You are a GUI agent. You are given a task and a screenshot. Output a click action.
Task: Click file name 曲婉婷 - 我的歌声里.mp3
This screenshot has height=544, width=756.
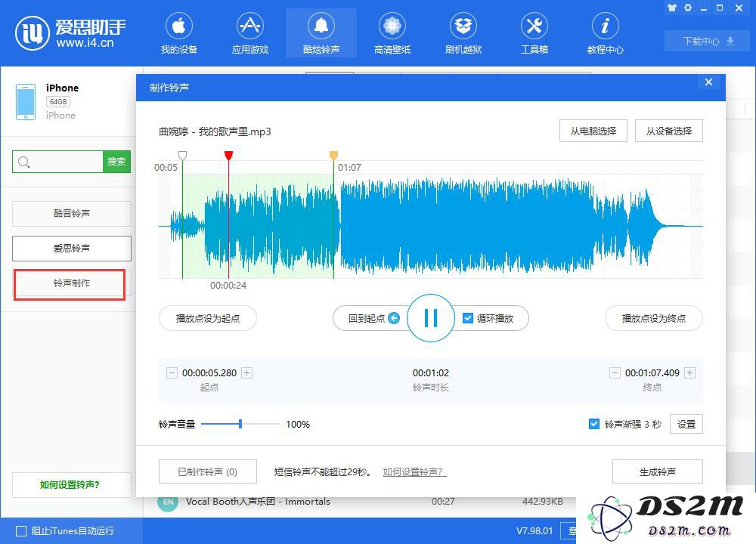[x=215, y=131]
